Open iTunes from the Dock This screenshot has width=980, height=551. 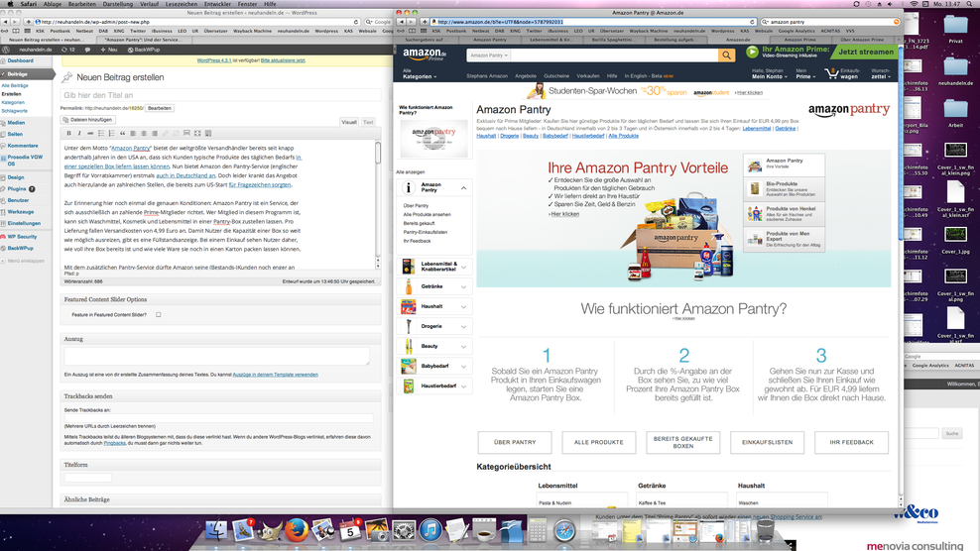click(430, 530)
